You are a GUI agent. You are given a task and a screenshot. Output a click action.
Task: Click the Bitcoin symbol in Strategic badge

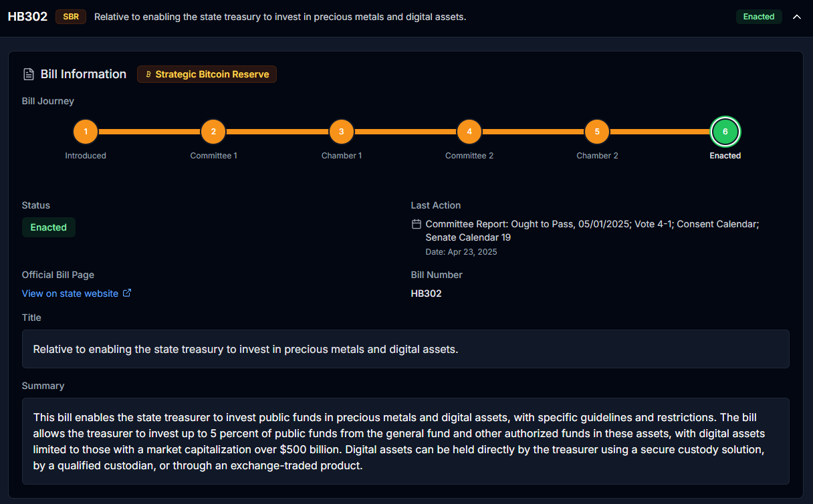[x=148, y=74]
